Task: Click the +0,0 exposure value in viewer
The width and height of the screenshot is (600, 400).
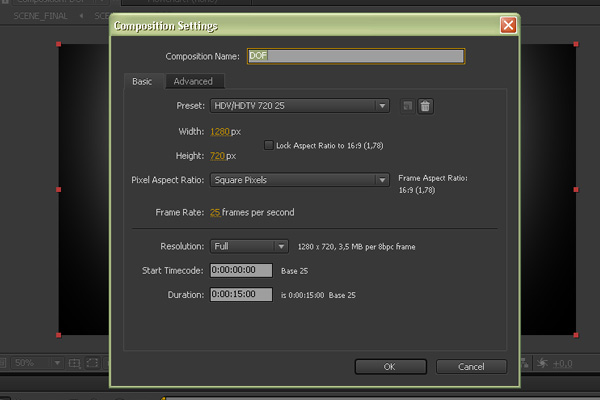Action: 562,364
